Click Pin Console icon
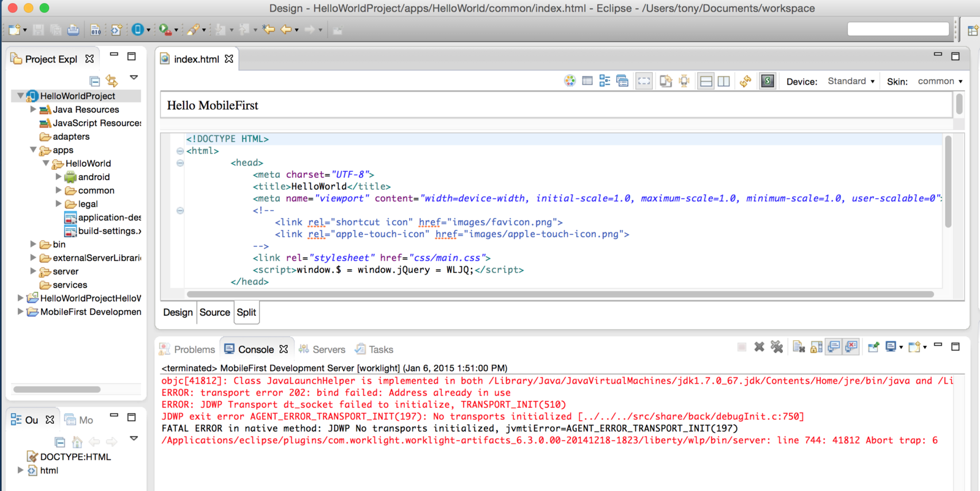The image size is (980, 491). pos(873,347)
